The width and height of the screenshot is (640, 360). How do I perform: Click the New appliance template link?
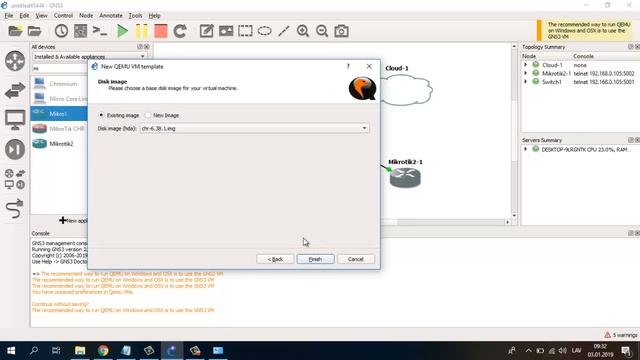(74, 220)
